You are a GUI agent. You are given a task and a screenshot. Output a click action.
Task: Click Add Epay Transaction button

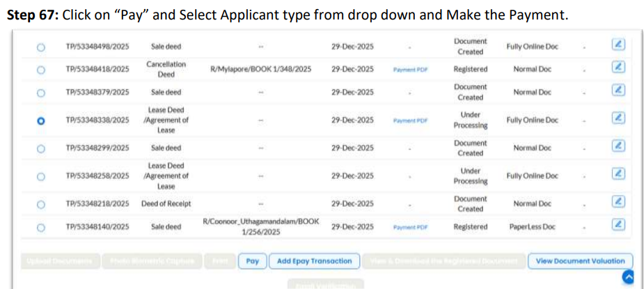pyautogui.click(x=314, y=261)
